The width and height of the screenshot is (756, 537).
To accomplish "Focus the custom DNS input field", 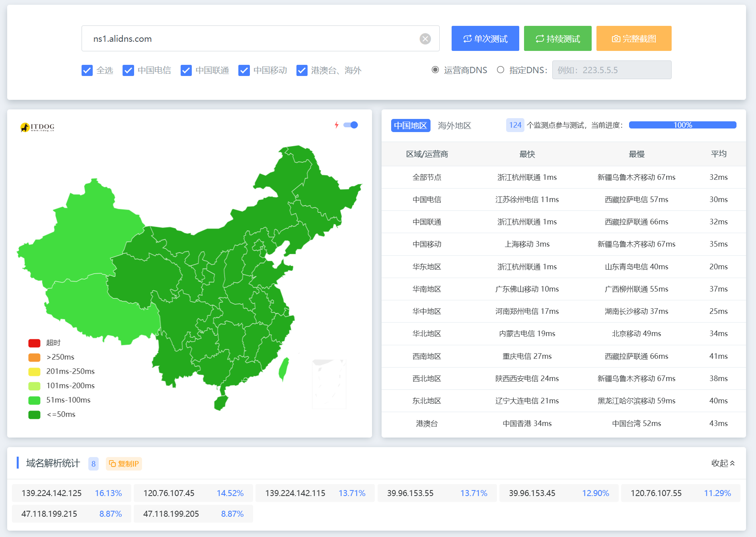I will [612, 70].
